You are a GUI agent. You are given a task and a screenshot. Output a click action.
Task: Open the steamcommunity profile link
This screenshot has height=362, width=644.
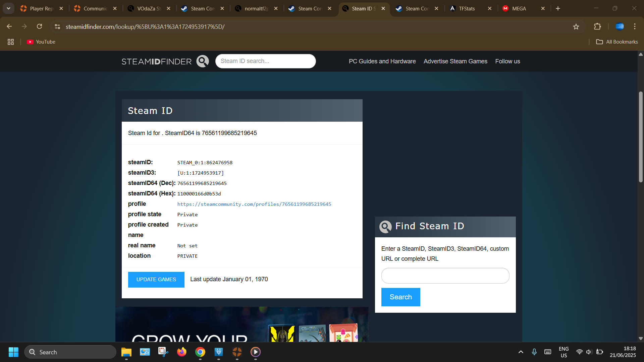coord(254,204)
